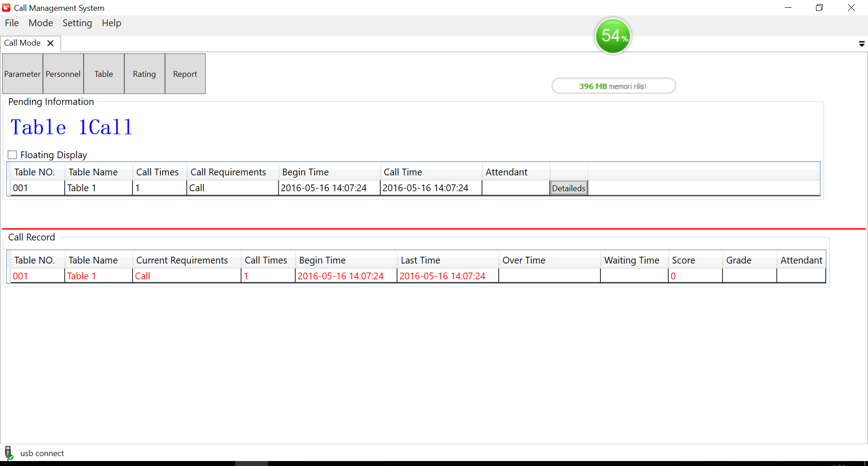Click the Call Management System app icon
868x466 pixels.
coord(6,8)
